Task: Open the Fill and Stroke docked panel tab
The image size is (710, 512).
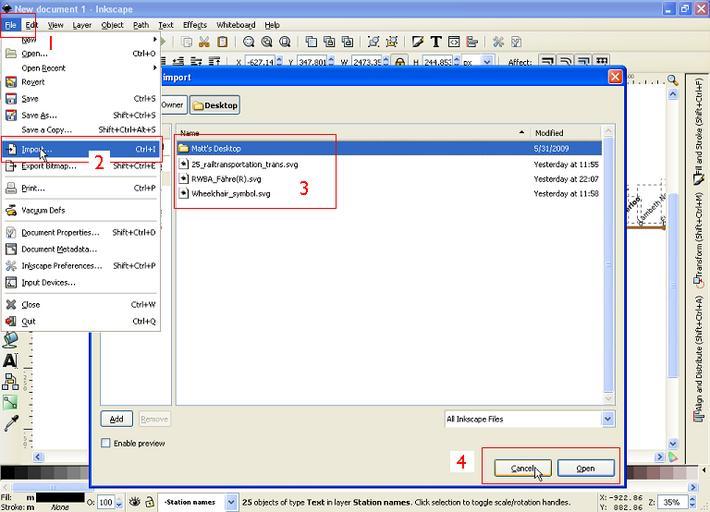Action: tap(698, 131)
